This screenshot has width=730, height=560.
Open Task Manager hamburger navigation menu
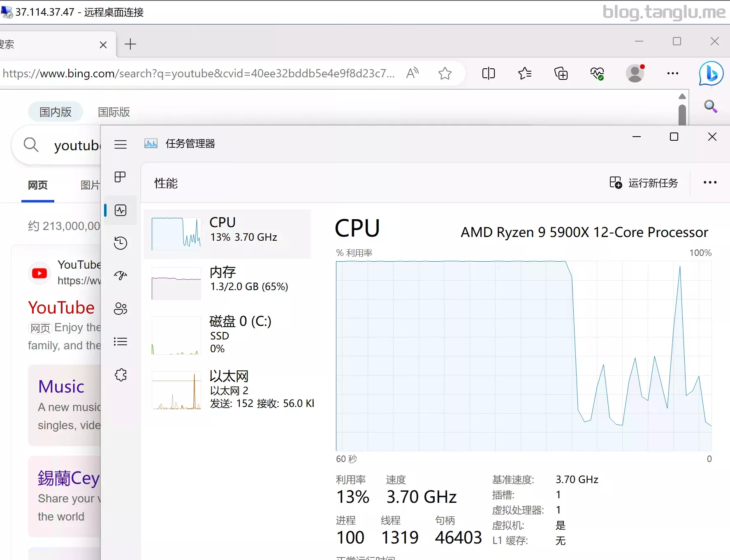[121, 144]
